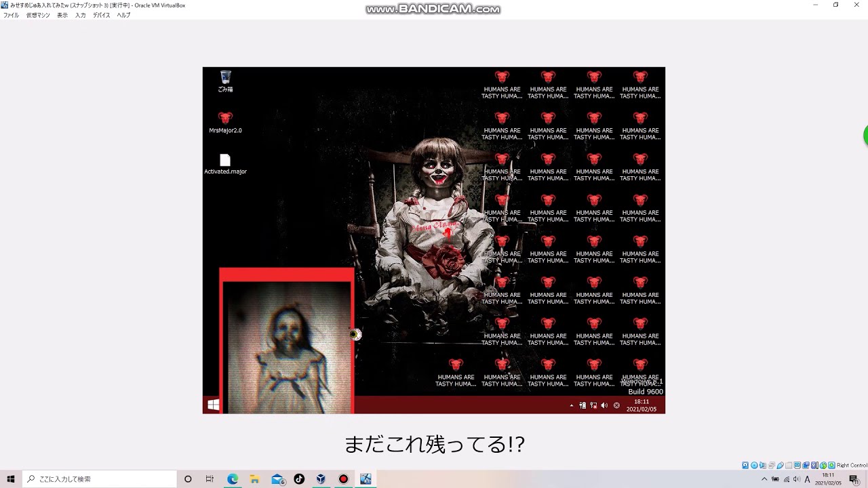Click VirtualBox mouse integration indicator
Screen dimensions: 868x488
pyautogui.click(x=823, y=465)
